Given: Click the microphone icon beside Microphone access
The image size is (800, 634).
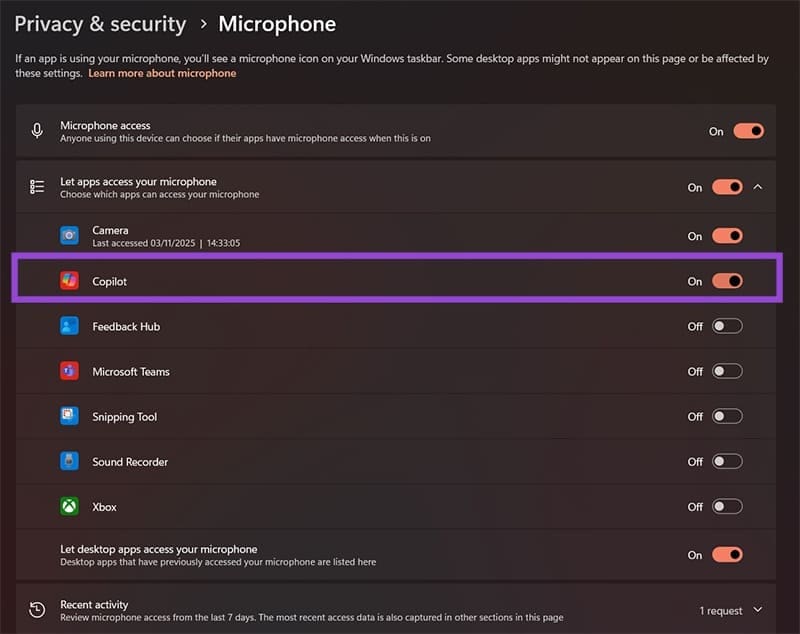Looking at the screenshot, I should [37, 131].
